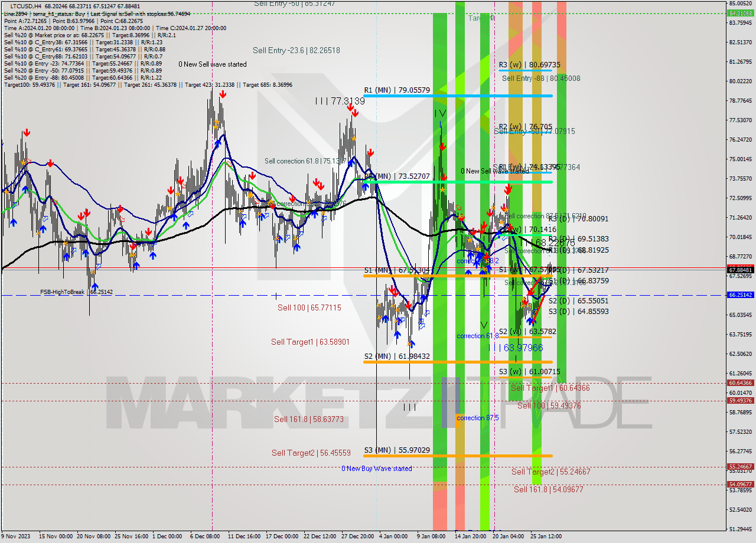Click 'Sell Entry -50 | 85.31247' label
Image resolution: width=756 pixels, height=543 pixels.
pos(294,4)
